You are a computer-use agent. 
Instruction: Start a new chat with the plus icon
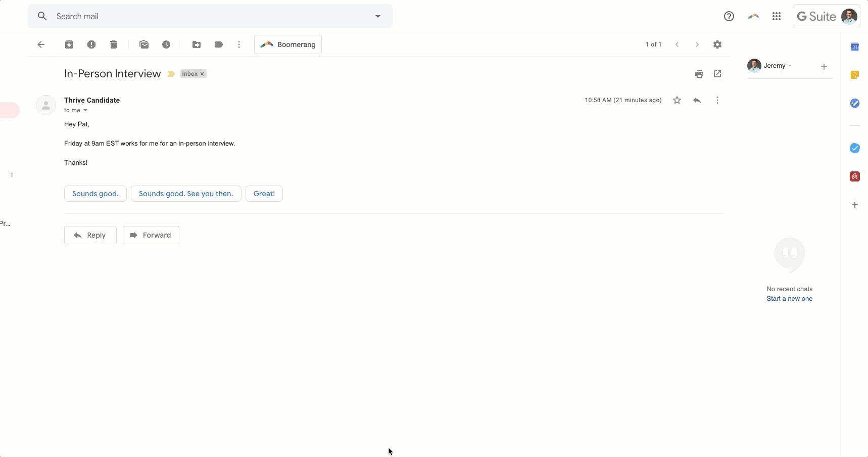[x=824, y=67]
